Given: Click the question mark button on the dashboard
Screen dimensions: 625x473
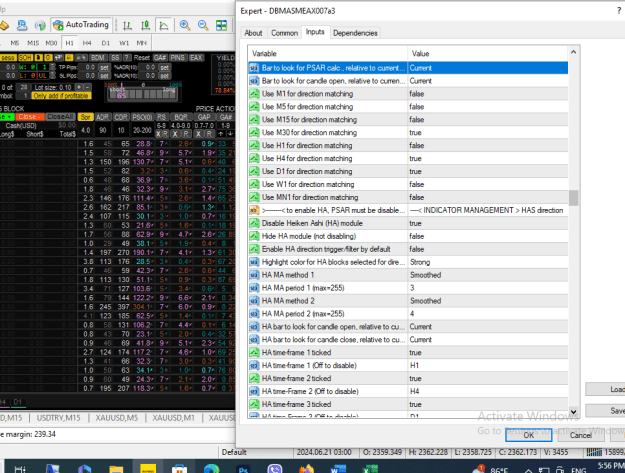Looking at the screenshot, I should click(x=127, y=58).
